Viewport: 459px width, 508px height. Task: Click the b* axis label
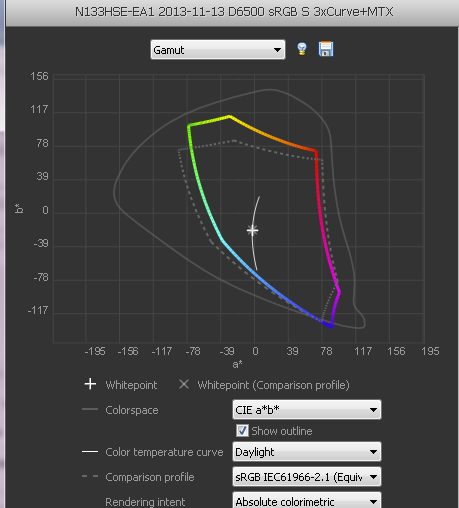pos(19,208)
